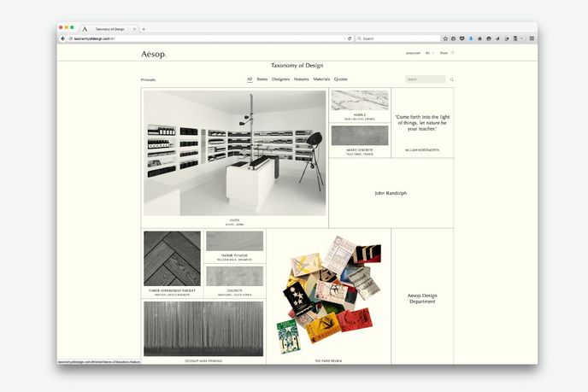
Task: Click the browser back arrow button
Action: pyautogui.click(x=62, y=38)
